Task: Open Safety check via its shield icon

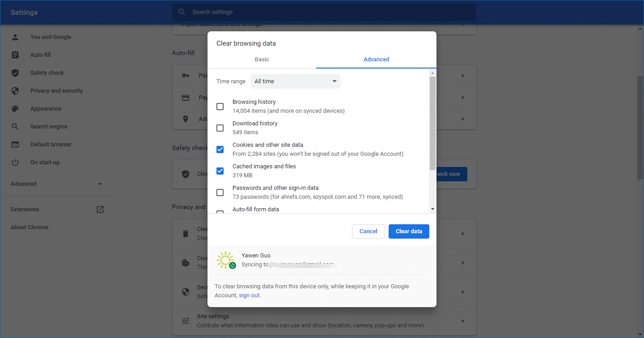Action: click(16, 73)
